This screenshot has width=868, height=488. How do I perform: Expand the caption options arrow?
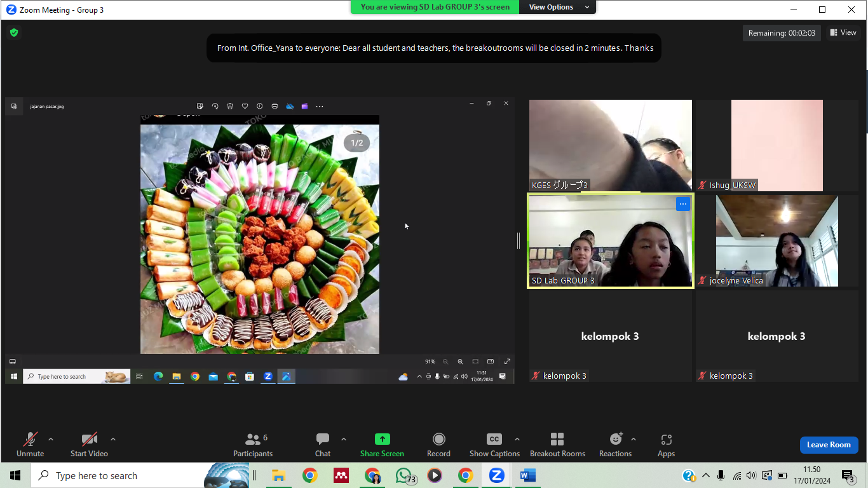[x=517, y=439]
